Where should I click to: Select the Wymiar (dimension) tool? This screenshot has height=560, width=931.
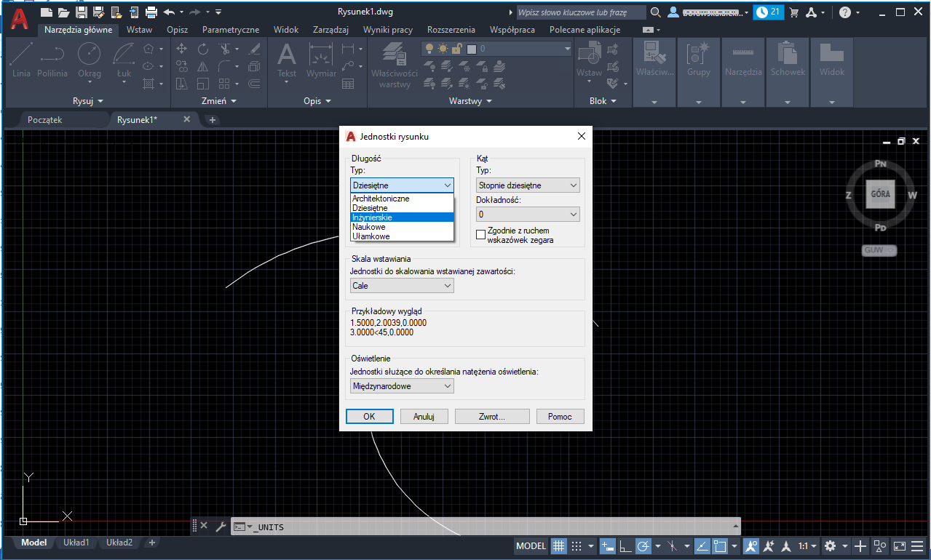point(321,60)
